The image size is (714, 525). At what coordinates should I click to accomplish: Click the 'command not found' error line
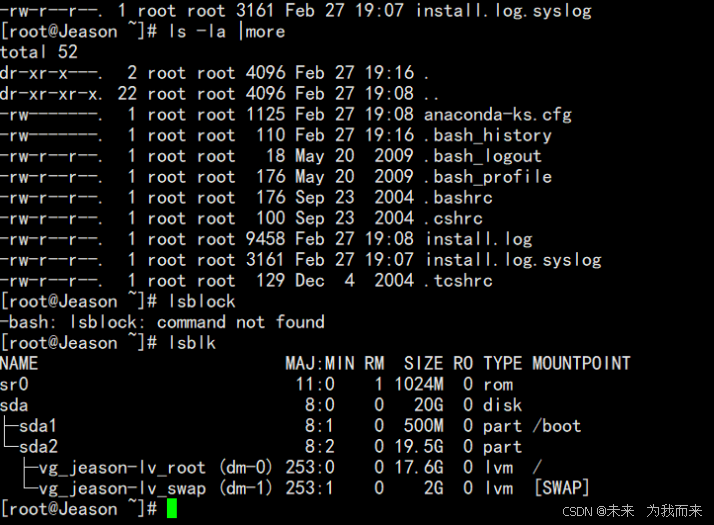pos(162,322)
